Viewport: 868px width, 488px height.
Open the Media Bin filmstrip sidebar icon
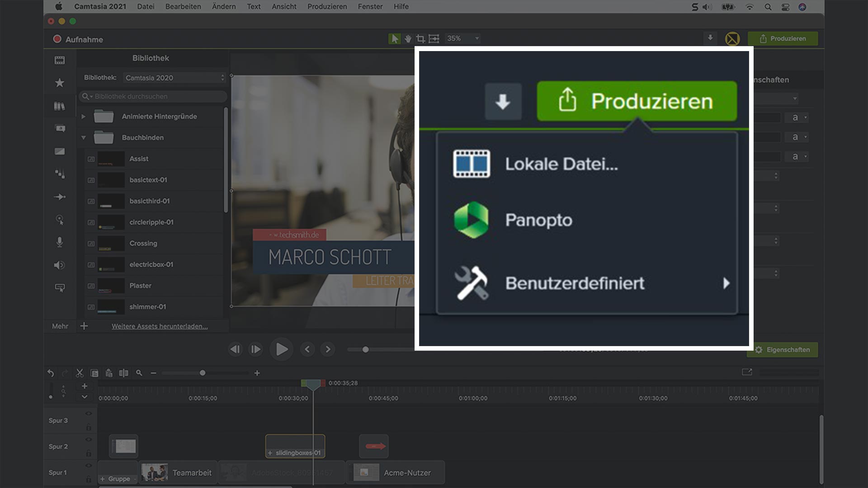[60, 60]
